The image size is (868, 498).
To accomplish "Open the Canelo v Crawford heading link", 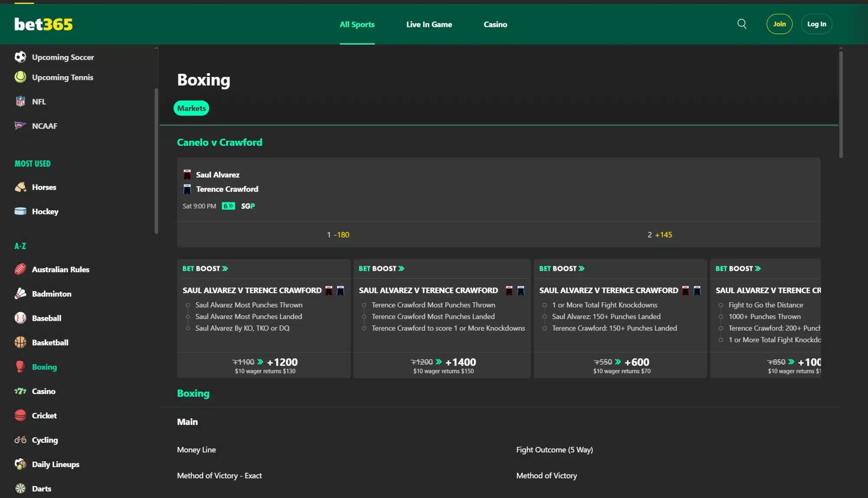I will coord(220,142).
